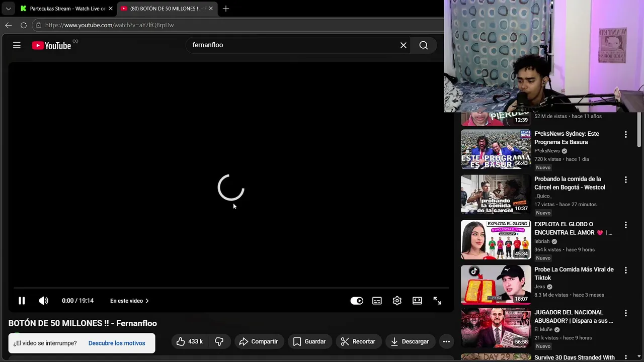Dislike the video
The width and height of the screenshot is (644, 362).
(x=219, y=341)
